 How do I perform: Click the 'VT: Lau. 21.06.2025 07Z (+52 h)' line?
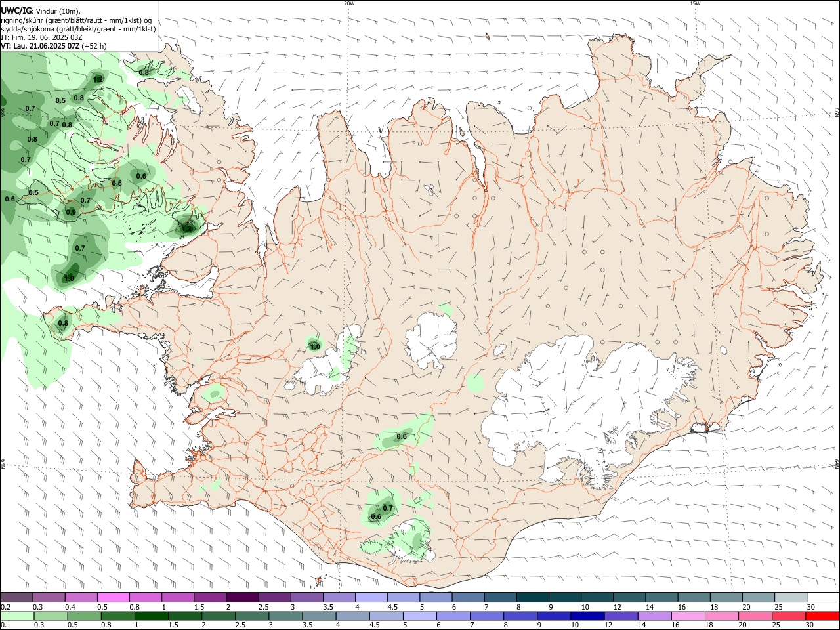[53, 46]
